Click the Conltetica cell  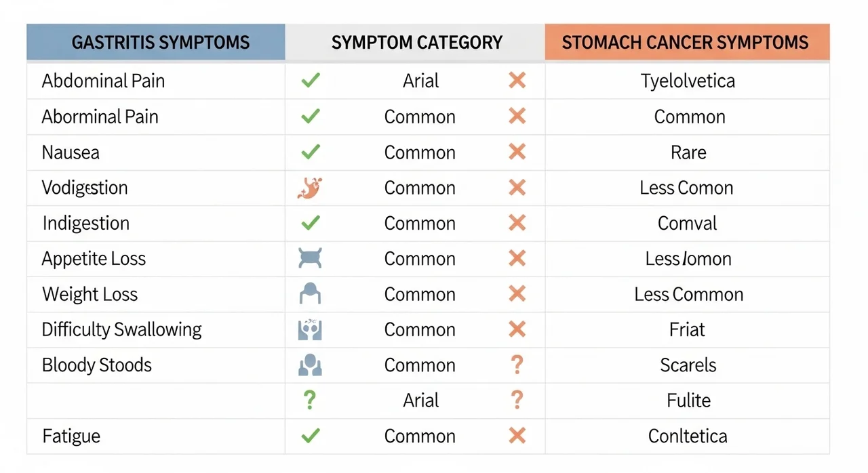click(688, 436)
